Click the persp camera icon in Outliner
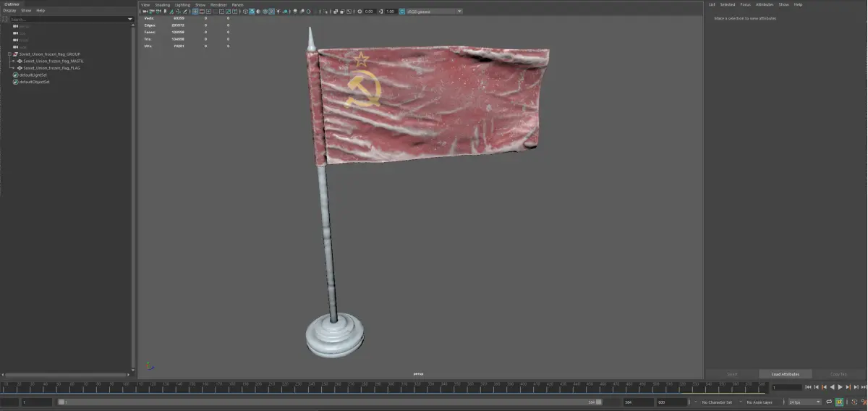The width and height of the screenshot is (868, 411). point(15,26)
